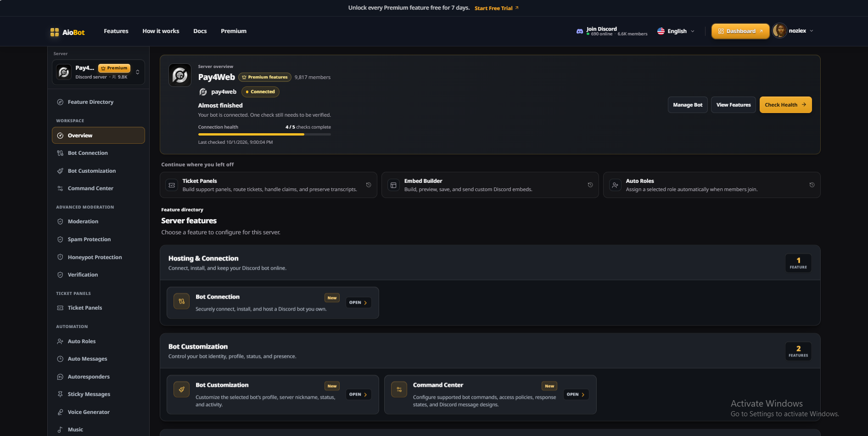Expand the noziex account menu chevron
Image resolution: width=868 pixels, height=436 pixels.
click(812, 31)
